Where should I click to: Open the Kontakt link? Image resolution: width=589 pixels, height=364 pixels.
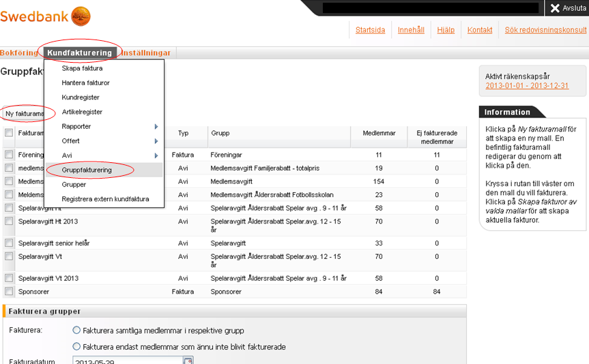[480, 30]
